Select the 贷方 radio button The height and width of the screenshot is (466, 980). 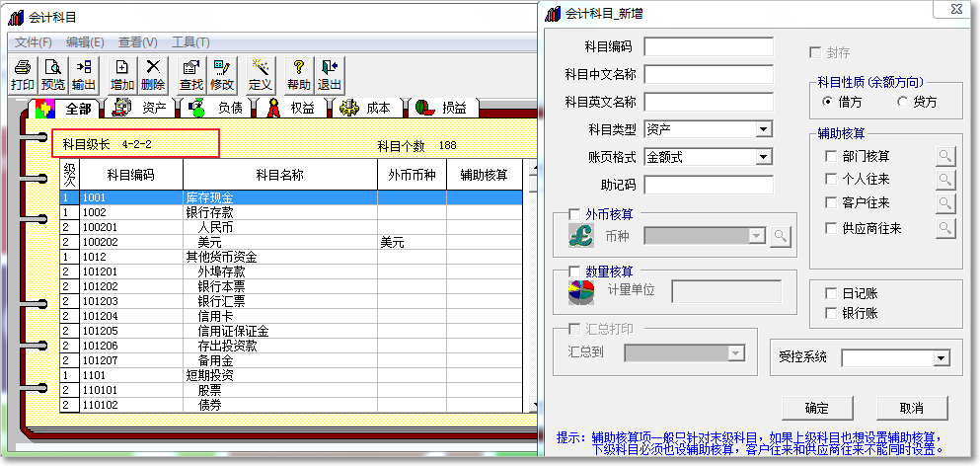pyautogui.click(x=902, y=102)
